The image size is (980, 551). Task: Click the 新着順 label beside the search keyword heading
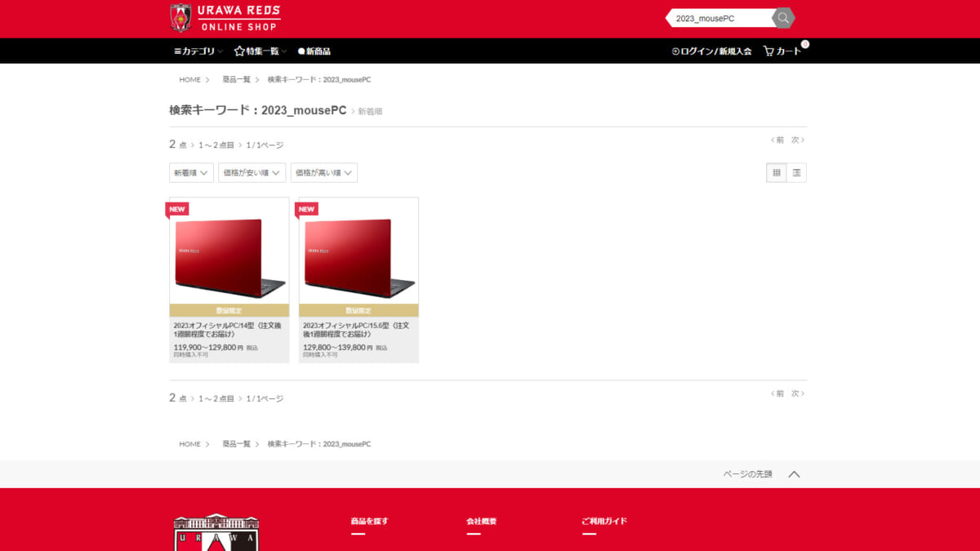[x=370, y=111]
